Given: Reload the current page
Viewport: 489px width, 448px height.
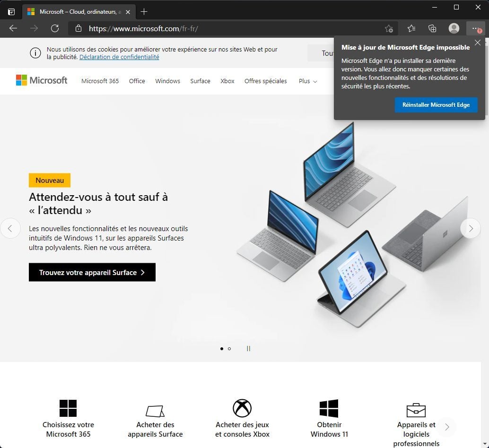Looking at the screenshot, I should pos(55,29).
